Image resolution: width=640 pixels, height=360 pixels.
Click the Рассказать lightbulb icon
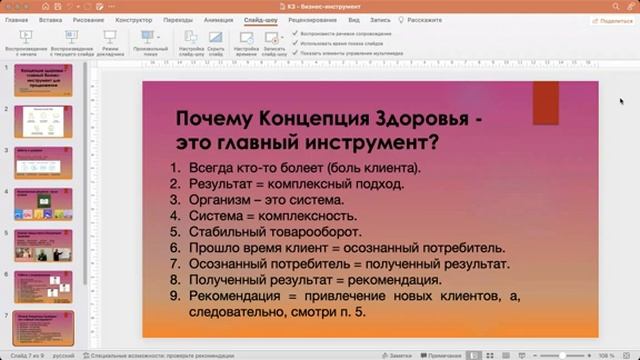(x=401, y=20)
